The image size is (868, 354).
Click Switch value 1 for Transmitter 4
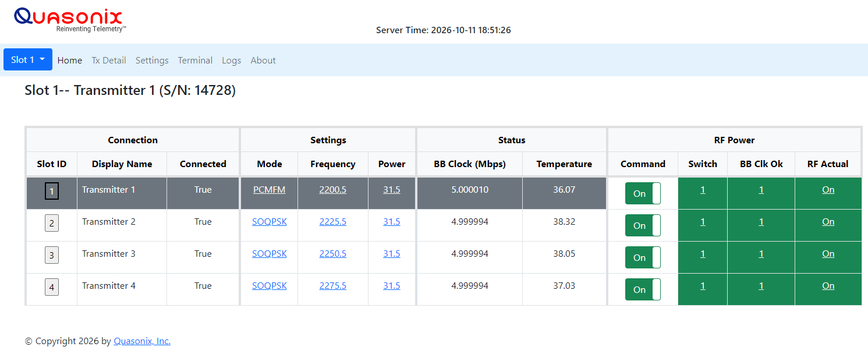703,286
